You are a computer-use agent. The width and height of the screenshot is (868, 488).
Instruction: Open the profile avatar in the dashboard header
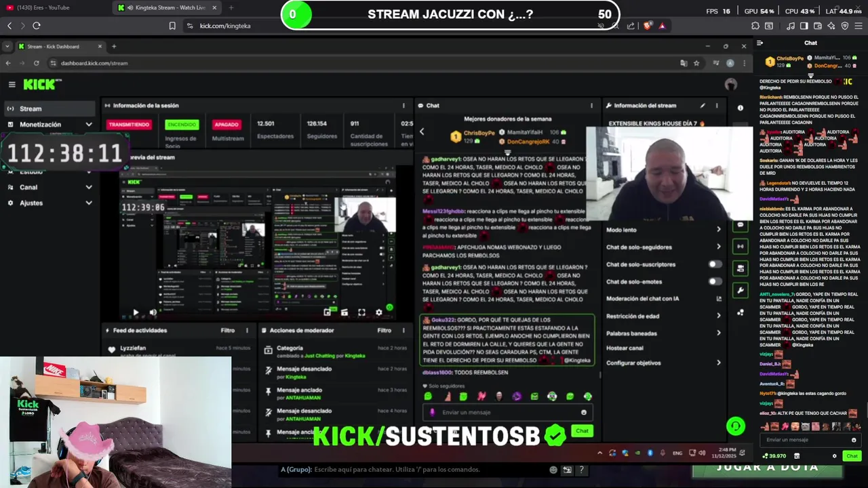click(730, 84)
